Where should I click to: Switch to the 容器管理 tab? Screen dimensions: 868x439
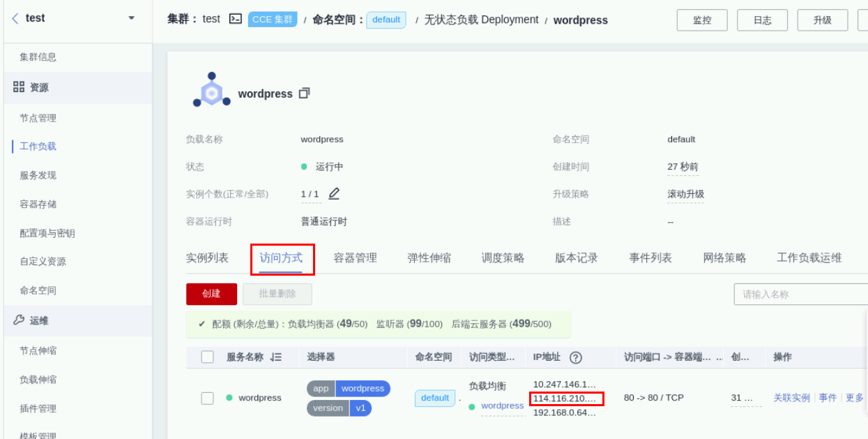(355, 258)
